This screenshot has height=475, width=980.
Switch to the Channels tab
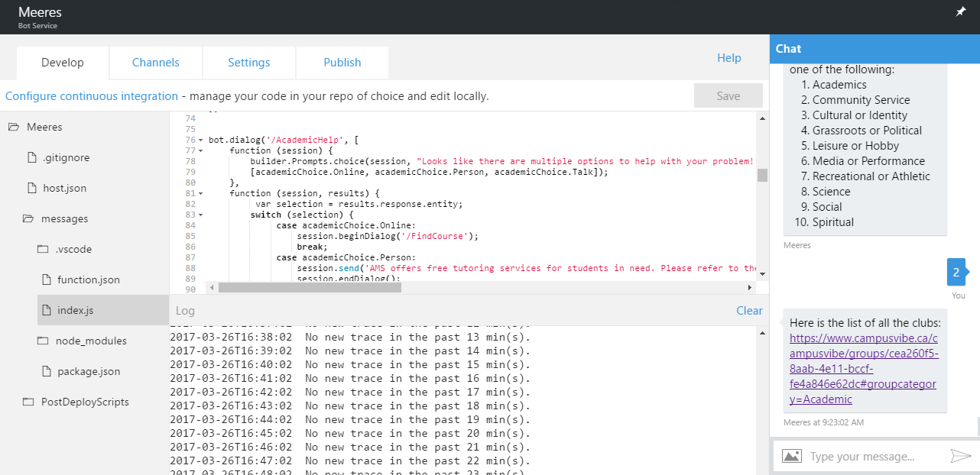(x=156, y=63)
